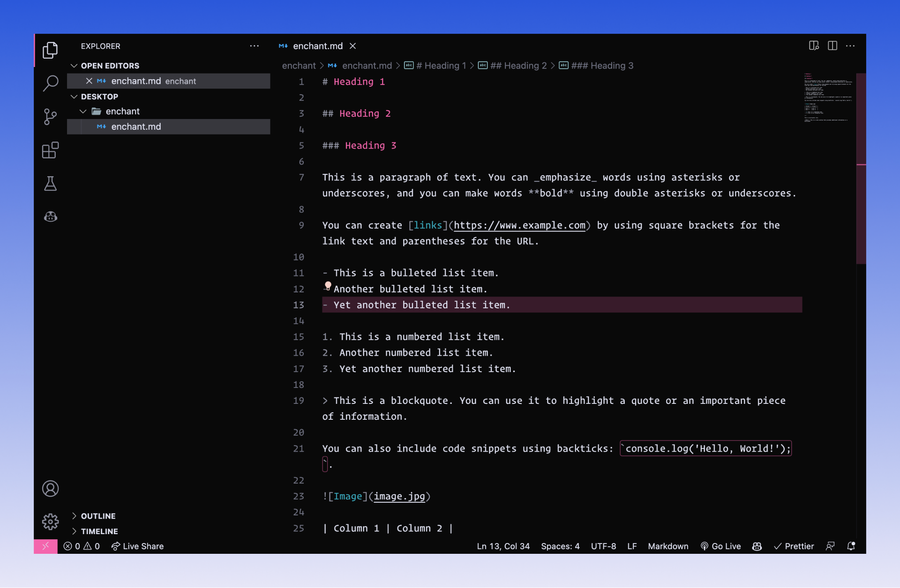Click line number 21 in gutter

click(299, 449)
